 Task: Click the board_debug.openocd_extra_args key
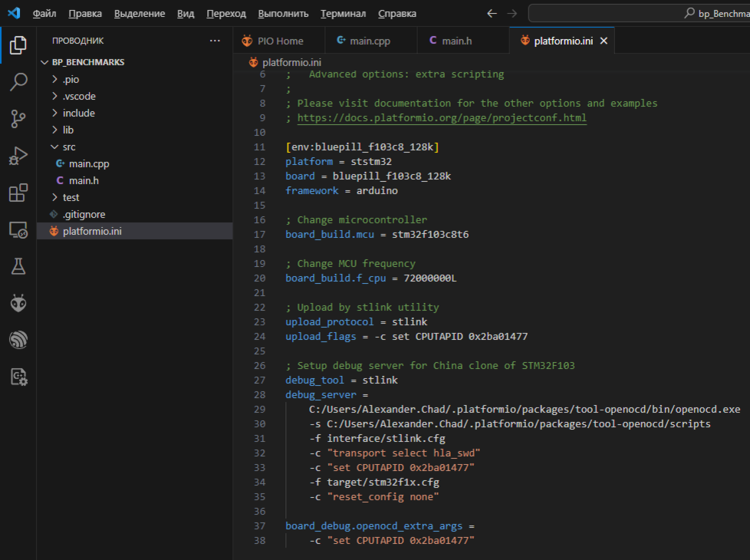pyautogui.click(x=374, y=526)
